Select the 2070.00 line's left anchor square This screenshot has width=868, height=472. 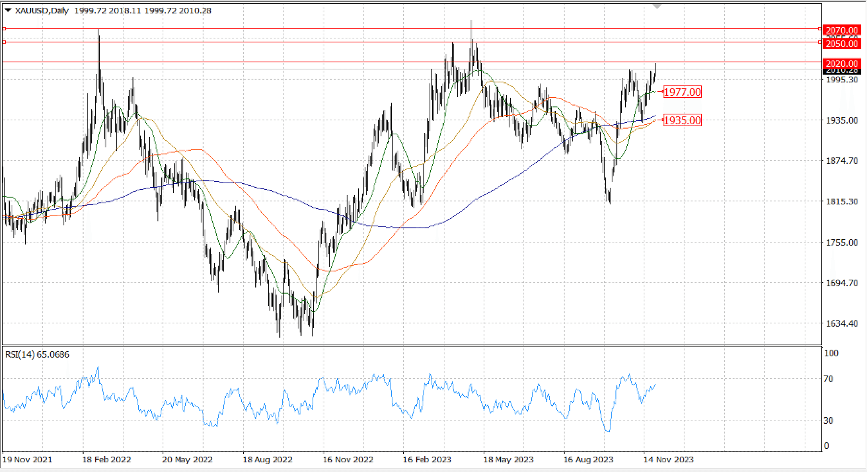click(x=4, y=29)
